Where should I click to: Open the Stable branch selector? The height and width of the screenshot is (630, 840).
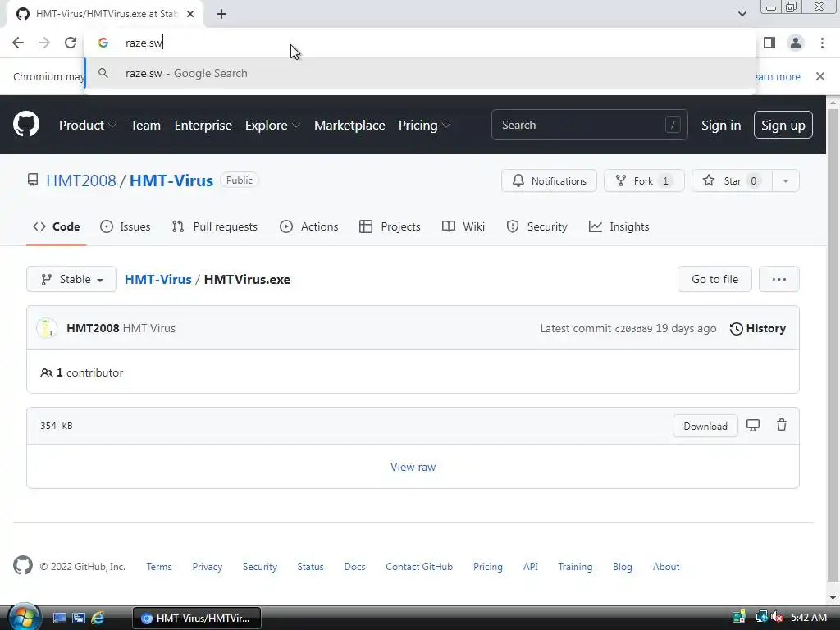pyautogui.click(x=72, y=279)
